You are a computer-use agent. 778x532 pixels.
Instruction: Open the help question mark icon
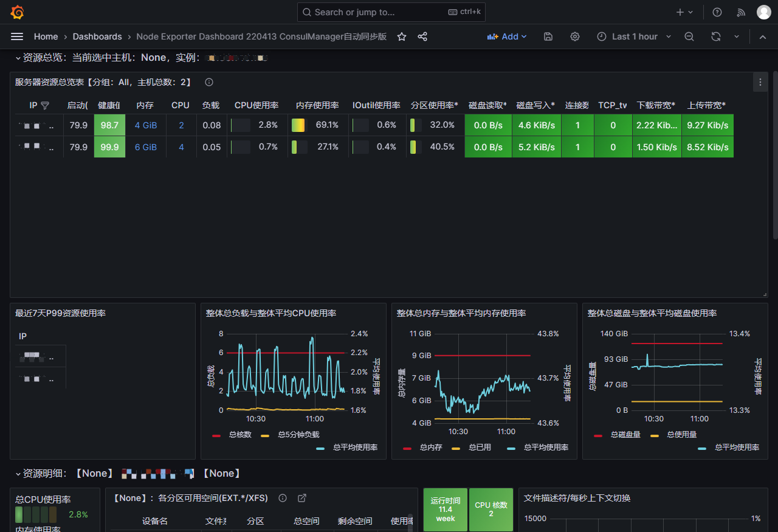point(717,12)
